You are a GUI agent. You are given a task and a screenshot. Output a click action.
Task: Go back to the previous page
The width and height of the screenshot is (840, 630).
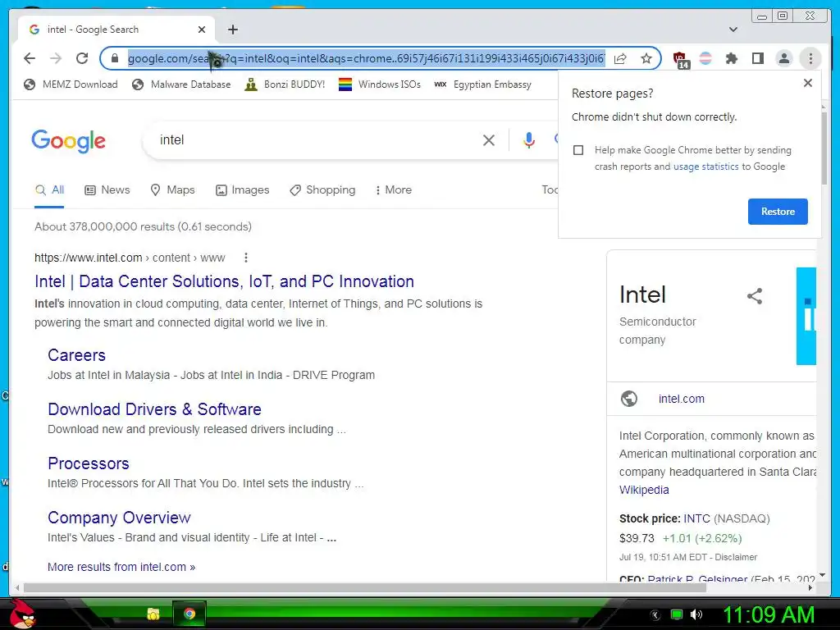click(x=30, y=58)
